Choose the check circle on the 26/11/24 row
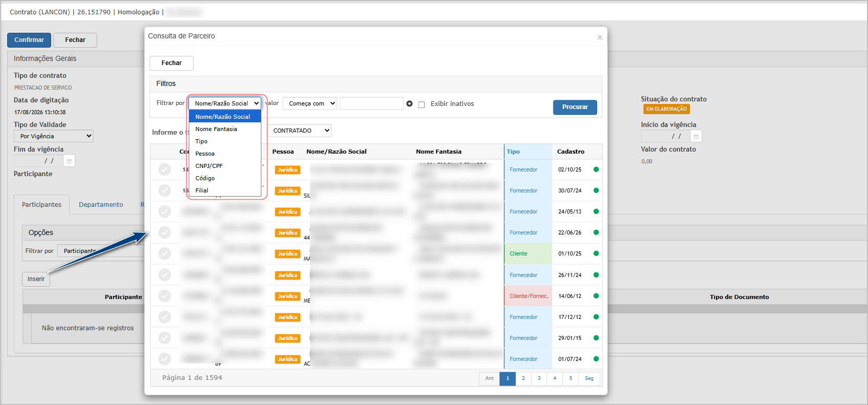 pyautogui.click(x=165, y=275)
